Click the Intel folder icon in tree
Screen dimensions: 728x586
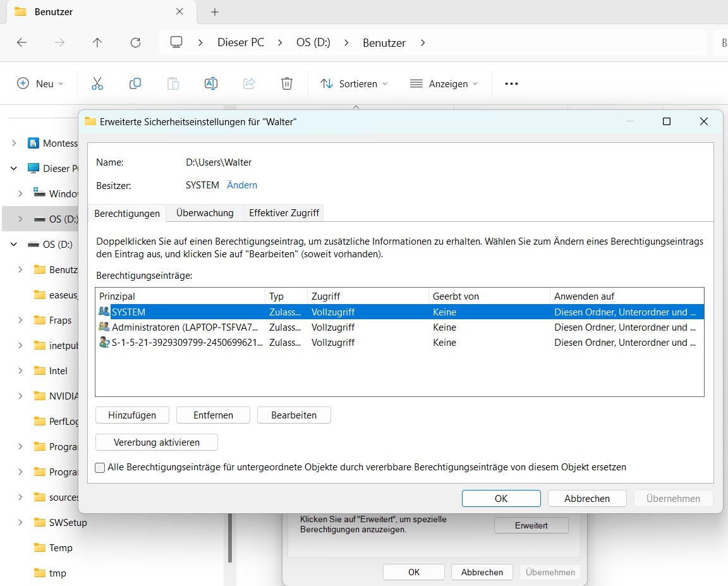coord(40,370)
